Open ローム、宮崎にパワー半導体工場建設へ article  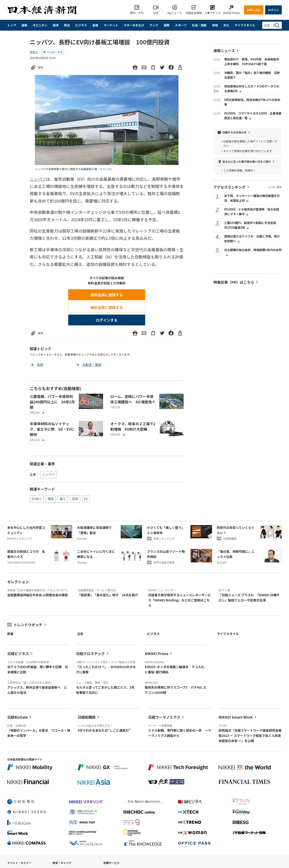coord(133,399)
